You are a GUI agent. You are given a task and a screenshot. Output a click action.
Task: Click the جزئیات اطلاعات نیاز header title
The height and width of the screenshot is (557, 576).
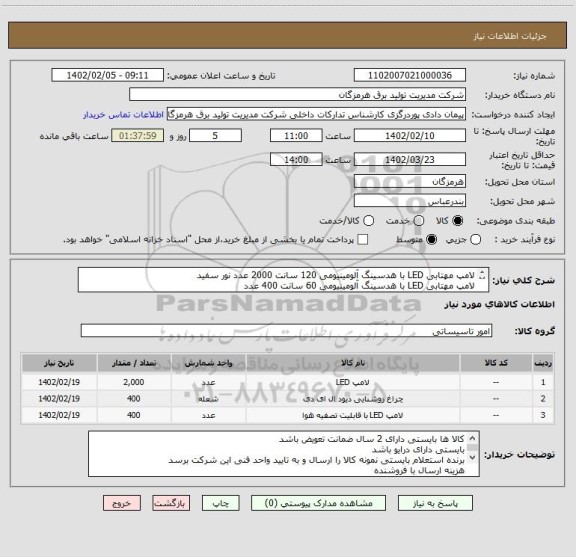(x=510, y=36)
